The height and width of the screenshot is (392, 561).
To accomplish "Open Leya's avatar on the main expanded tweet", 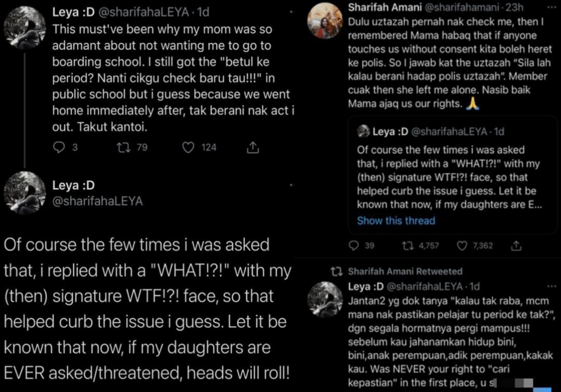I will click(25, 192).
